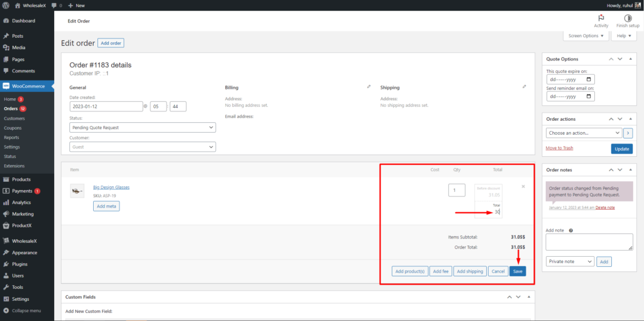Open the Howdy, ruhul profile menu
The width and height of the screenshot is (644, 321).
coord(623,6)
